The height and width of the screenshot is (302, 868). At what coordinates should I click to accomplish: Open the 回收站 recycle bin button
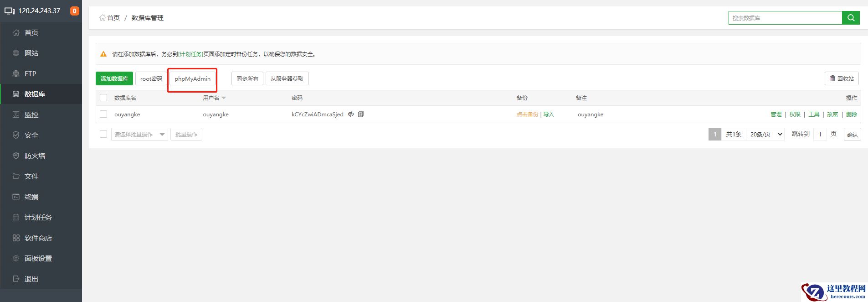(x=842, y=78)
